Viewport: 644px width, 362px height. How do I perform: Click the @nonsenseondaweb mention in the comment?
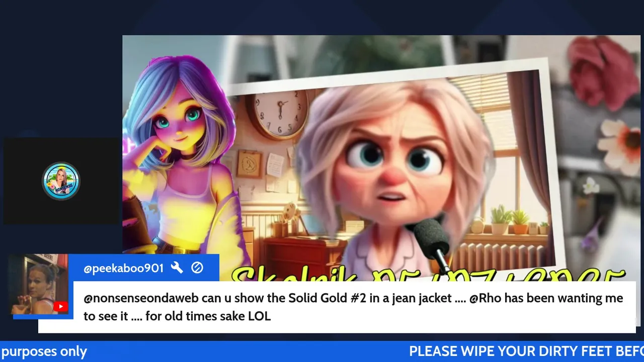(141, 299)
